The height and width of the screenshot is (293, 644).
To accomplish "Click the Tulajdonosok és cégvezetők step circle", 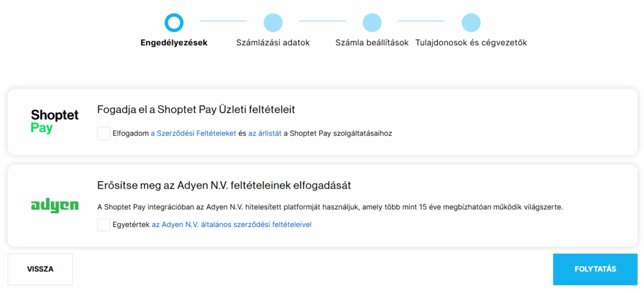I will [x=471, y=23].
